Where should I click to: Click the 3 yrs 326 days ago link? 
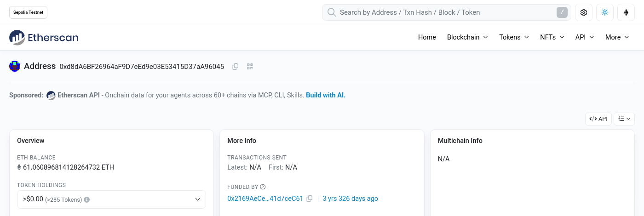(x=351, y=199)
